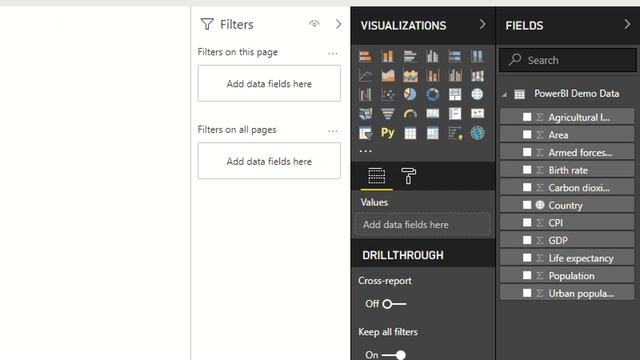
Task: Toggle the Keep all filters switch
Action: pos(394,355)
